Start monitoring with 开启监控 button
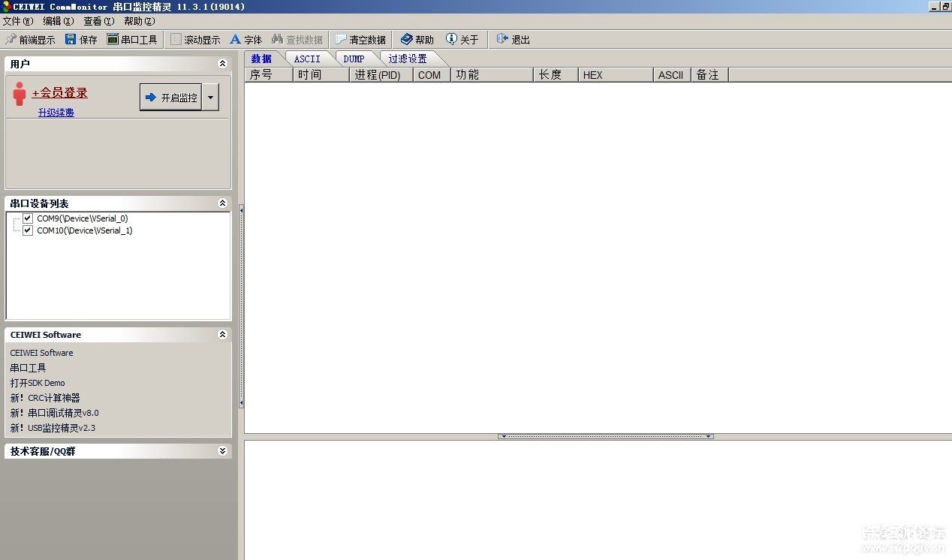 coord(171,97)
